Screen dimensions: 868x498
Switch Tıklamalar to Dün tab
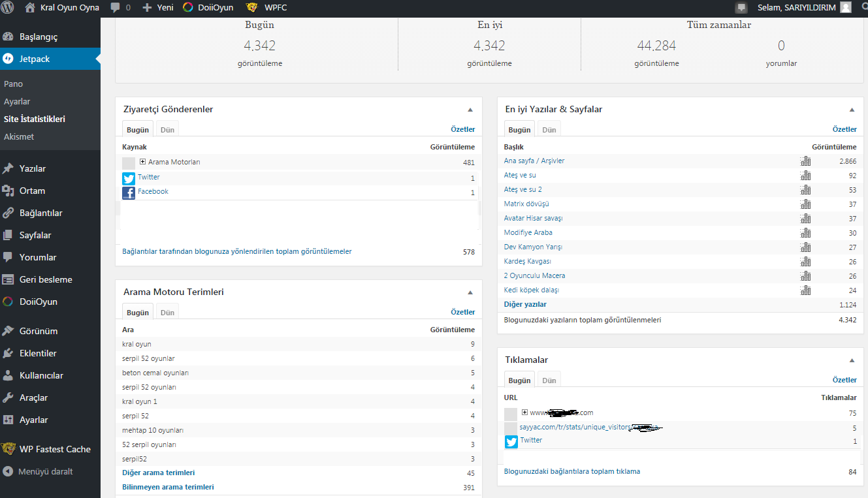(x=549, y=380)
